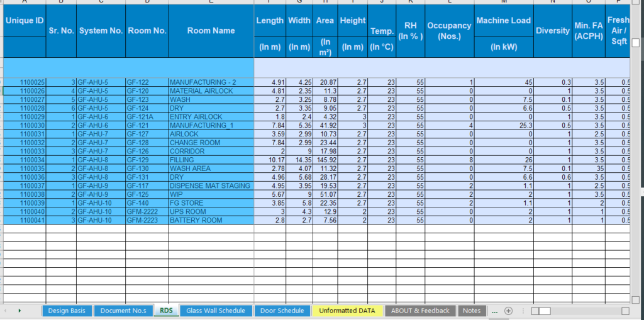Select the GFM-2223 room number cell
Screen dimensions: 644x320
(x=147, y=221)
